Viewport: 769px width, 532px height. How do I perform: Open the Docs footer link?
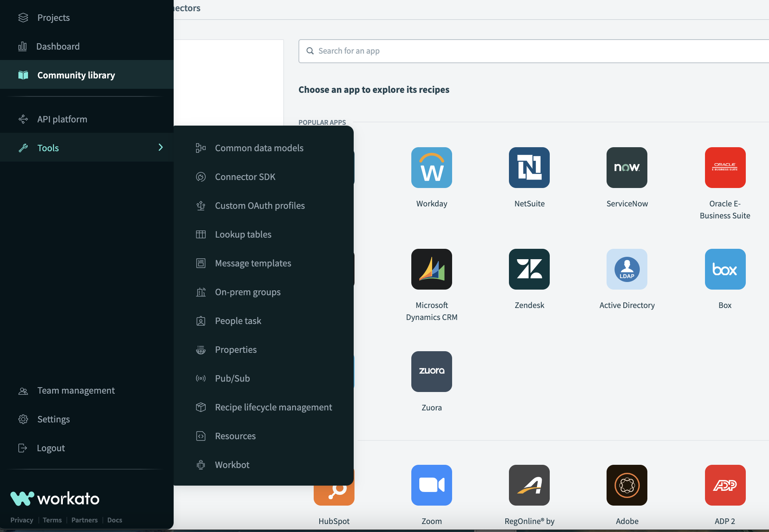click(114, 520)
